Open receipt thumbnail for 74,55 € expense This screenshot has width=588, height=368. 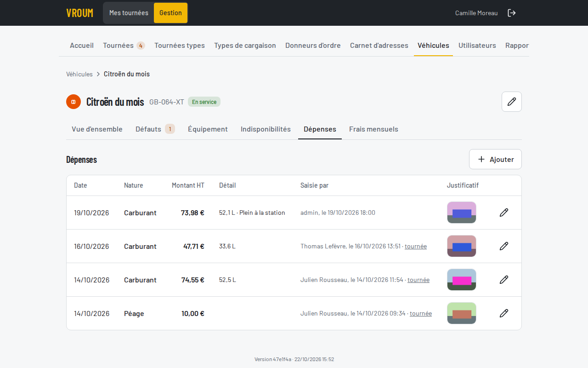point(462,280)
